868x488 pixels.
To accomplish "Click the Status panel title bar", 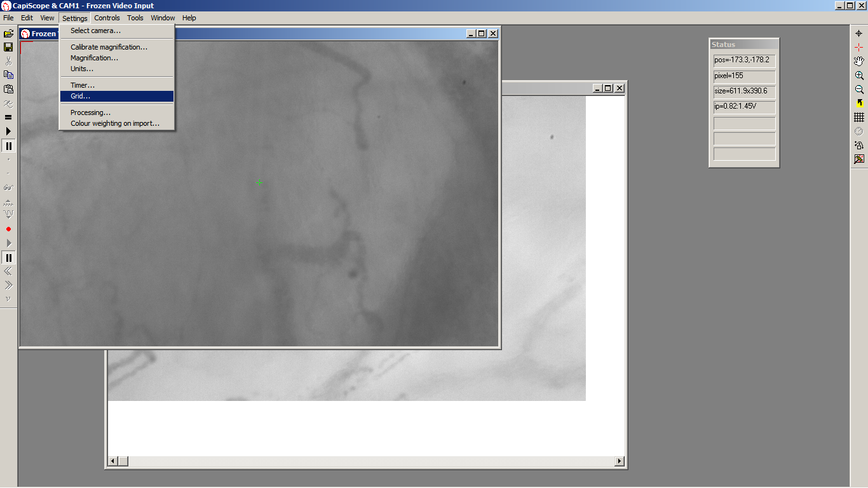I will (x=744, y=44).
